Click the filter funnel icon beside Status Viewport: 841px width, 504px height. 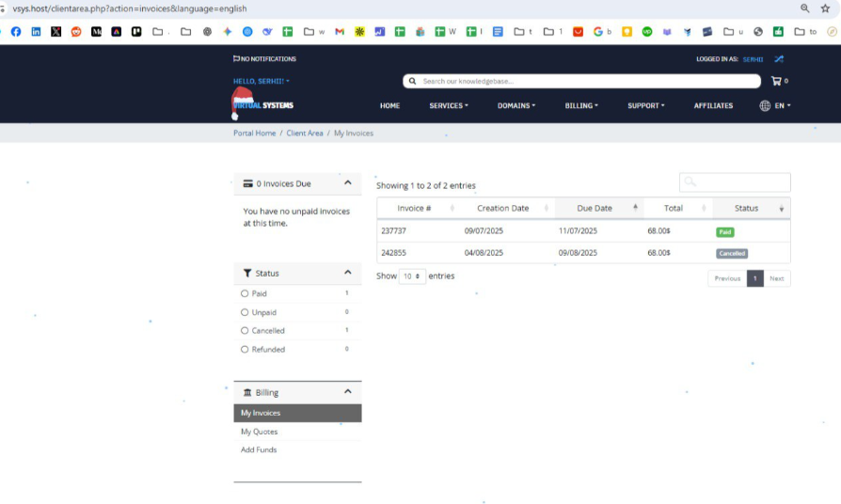tap(247, 273)
